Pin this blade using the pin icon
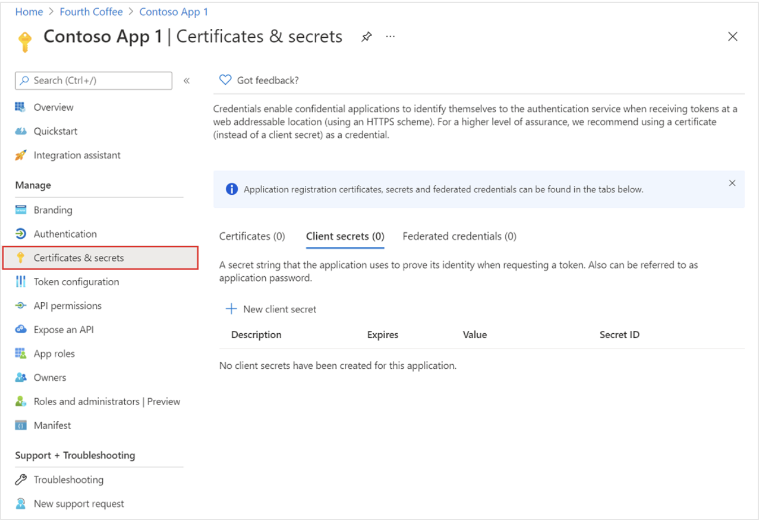This screenshot has width=760, height=532. point(366,37)
